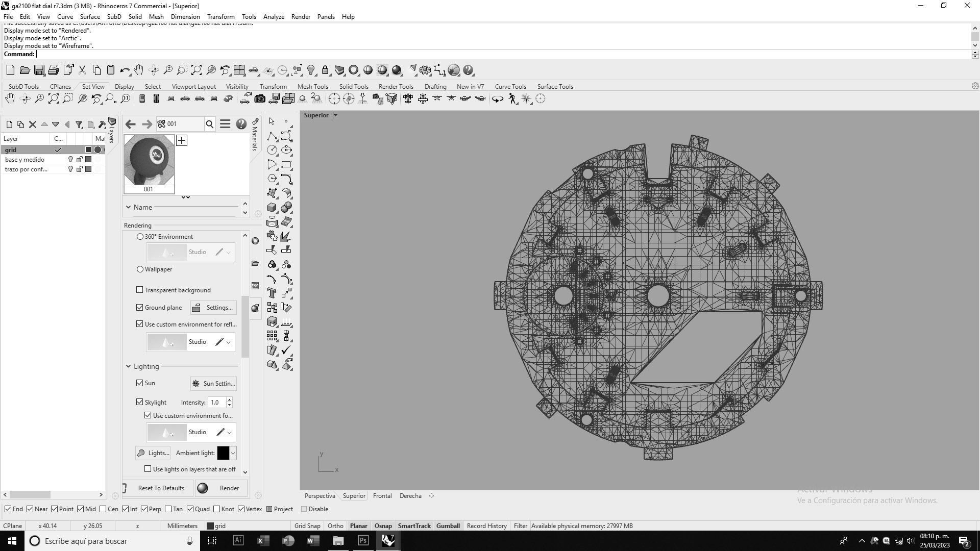This screenshot has width=980, height=551.
Task: Click the New file icon in toolbar
Action: pos(10,70)
